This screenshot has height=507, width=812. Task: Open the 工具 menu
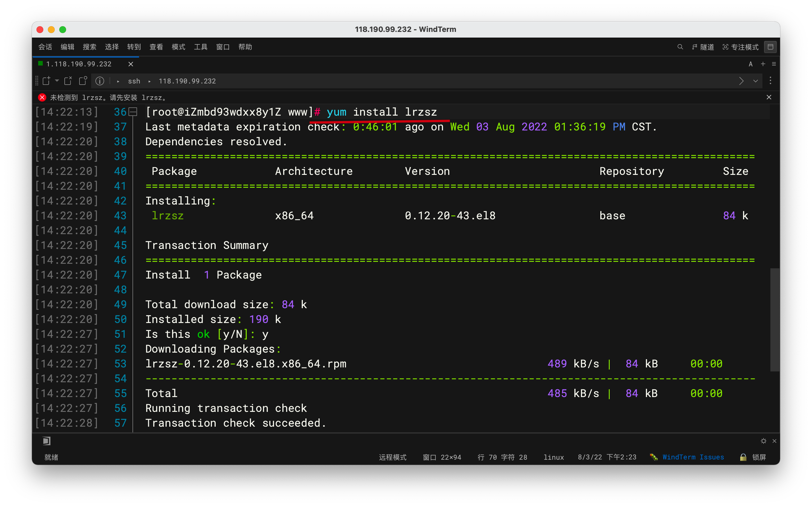tap(200, 47)
